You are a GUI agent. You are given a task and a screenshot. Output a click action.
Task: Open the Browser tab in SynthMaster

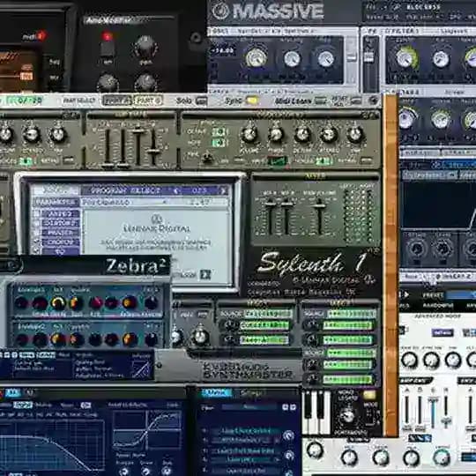tap(217, 393)
